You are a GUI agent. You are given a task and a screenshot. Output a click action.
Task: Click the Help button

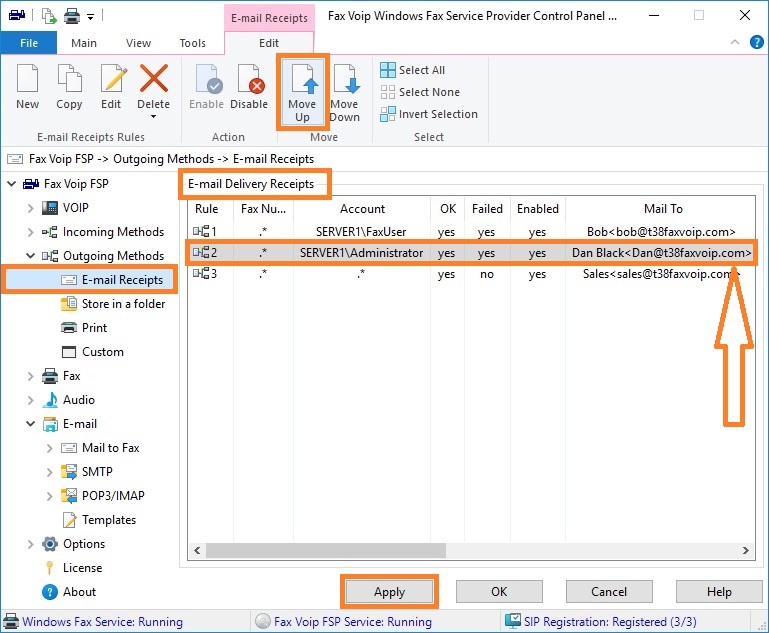(x=719, y=592)
